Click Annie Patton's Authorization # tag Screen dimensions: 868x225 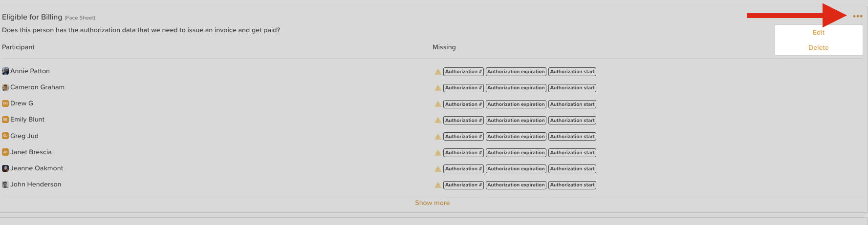pos(463,72)
